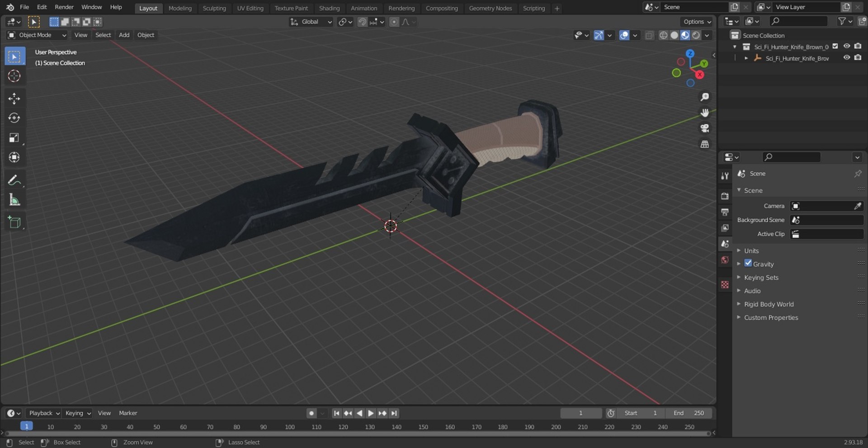Activate the Rotate tool

14,118
